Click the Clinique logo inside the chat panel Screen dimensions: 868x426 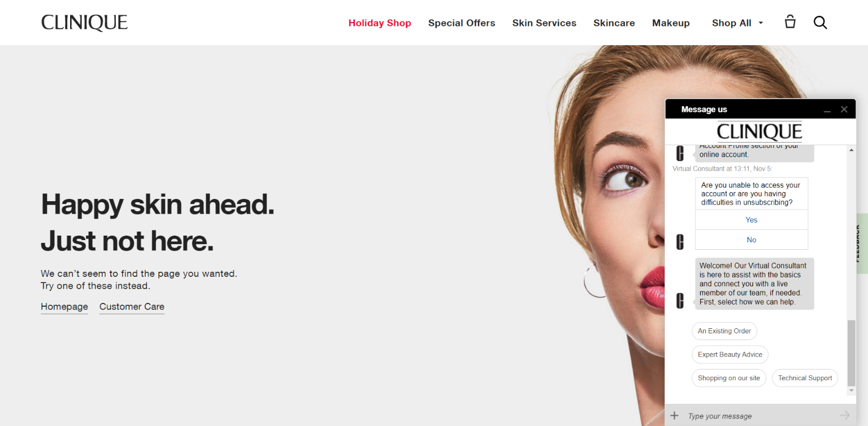pos(759,132)
